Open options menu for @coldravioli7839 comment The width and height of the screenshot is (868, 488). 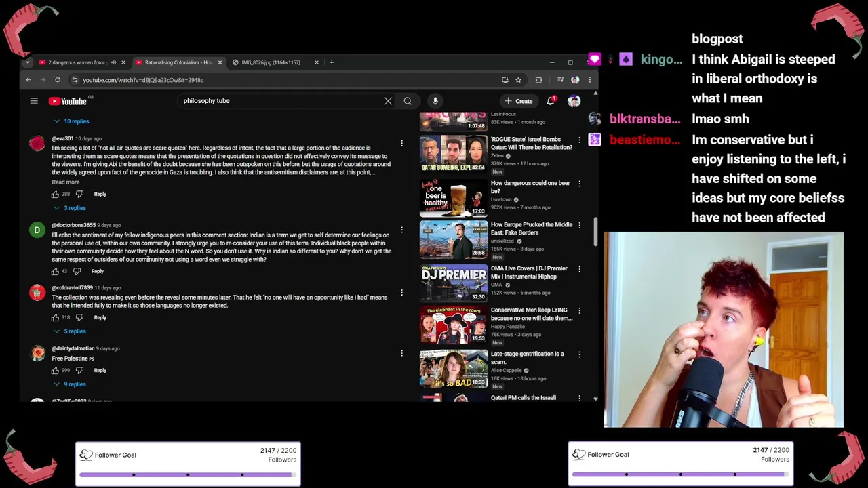coord(401,292)
